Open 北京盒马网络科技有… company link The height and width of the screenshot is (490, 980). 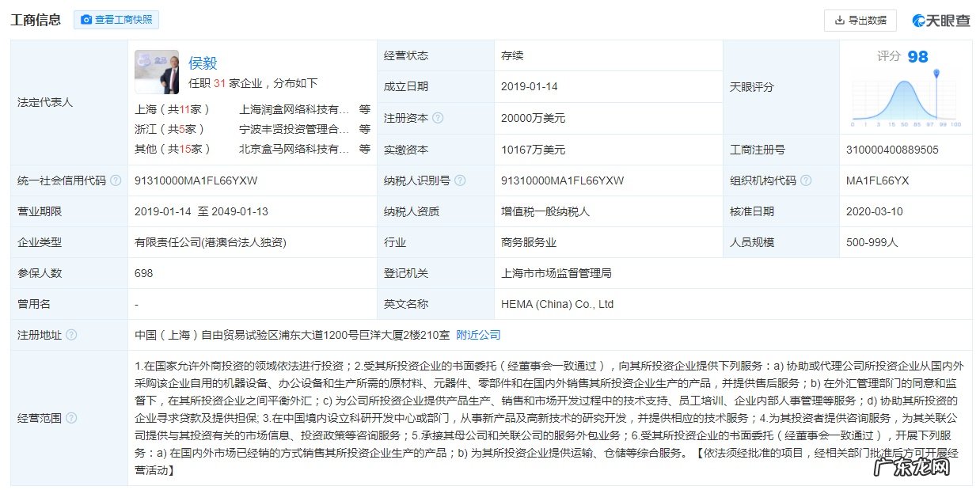[294, 149]
